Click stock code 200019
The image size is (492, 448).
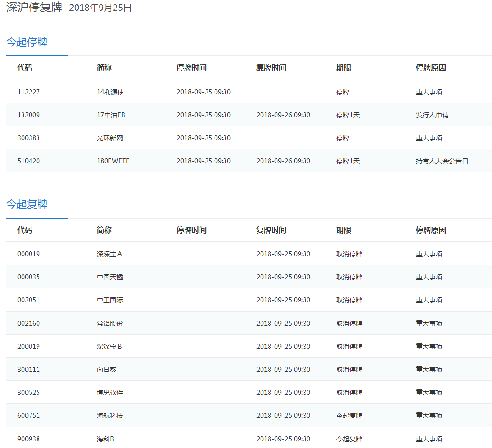[29, 347]
